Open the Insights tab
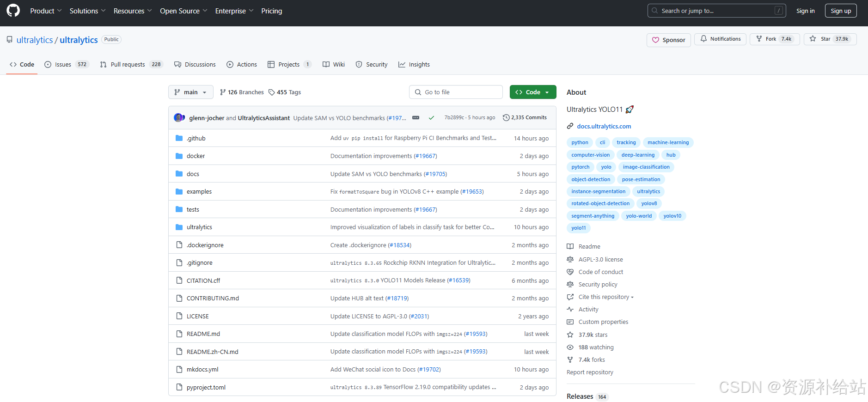The width and height of the screenshot is (868, 402). pyautogui.click(x=414, y=64)
